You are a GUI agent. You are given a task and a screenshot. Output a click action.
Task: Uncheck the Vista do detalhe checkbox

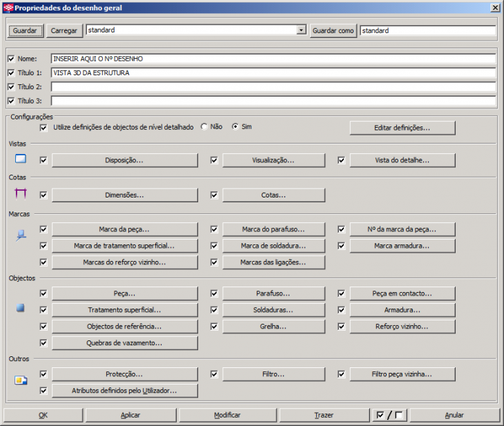click(341, 160)
